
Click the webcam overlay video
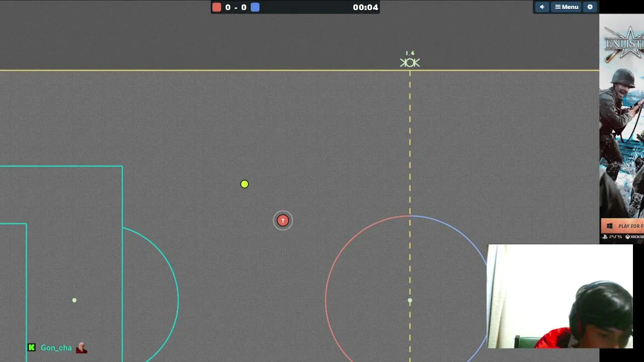coord(560,296)
